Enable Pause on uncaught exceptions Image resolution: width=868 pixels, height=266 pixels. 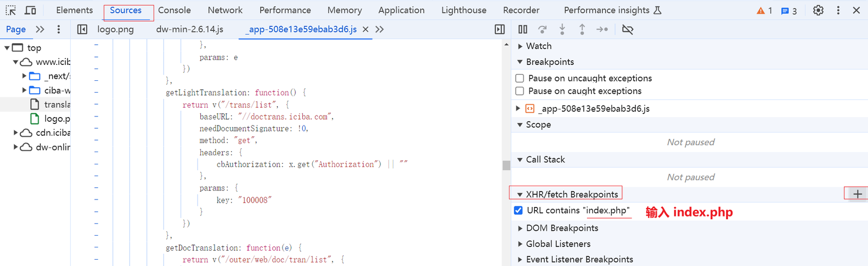(520, 78)
